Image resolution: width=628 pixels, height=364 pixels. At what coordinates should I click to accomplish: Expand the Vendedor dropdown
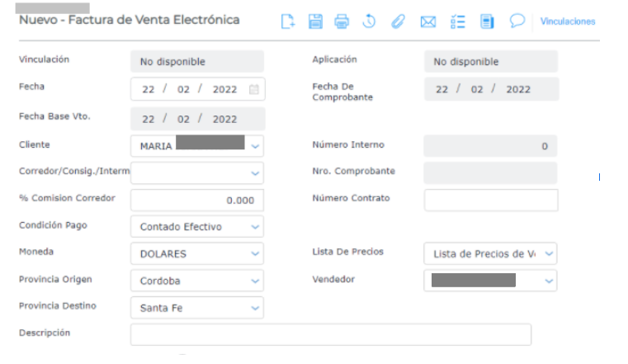549,281
